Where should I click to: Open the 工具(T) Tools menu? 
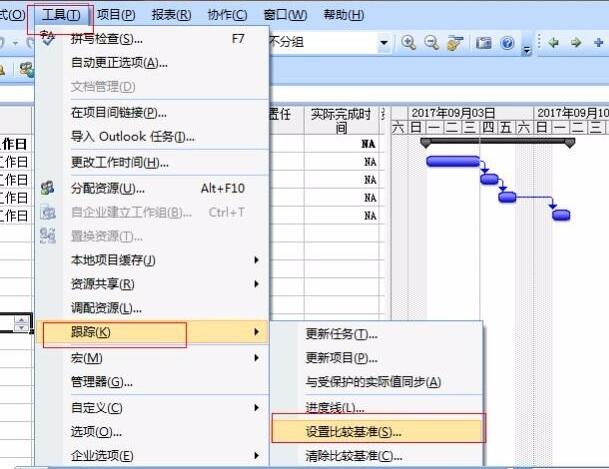click(61, 15)
